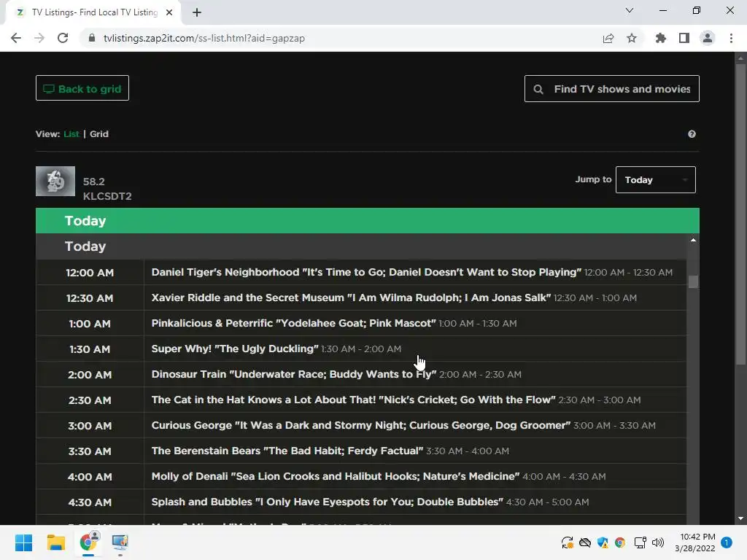Click the sync tray icon
Screen dimensions: 747x560
567,542
